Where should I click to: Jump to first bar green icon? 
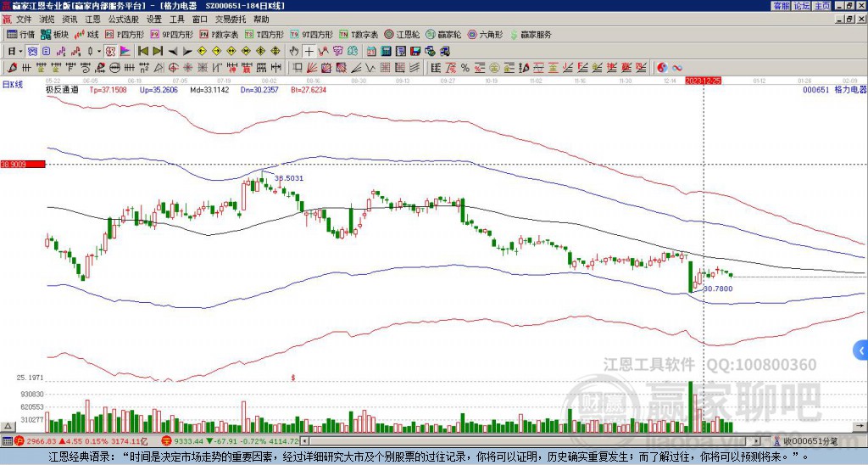click(x=142, y=51)
